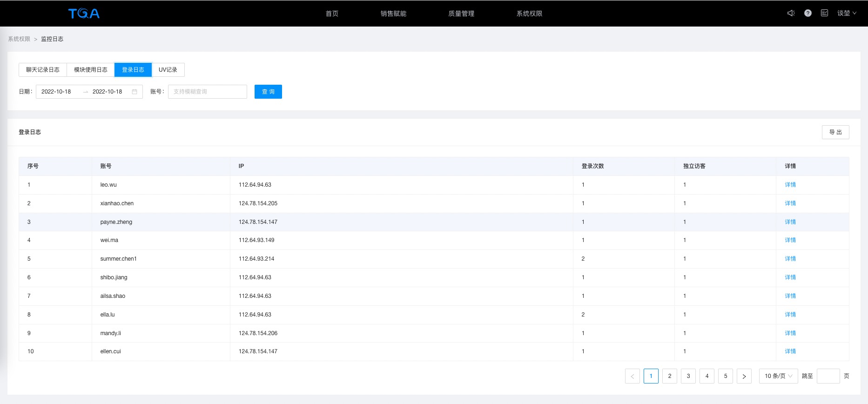Click the 导出 export button
This screenshot has width=868, height=404.
(835, 132)
